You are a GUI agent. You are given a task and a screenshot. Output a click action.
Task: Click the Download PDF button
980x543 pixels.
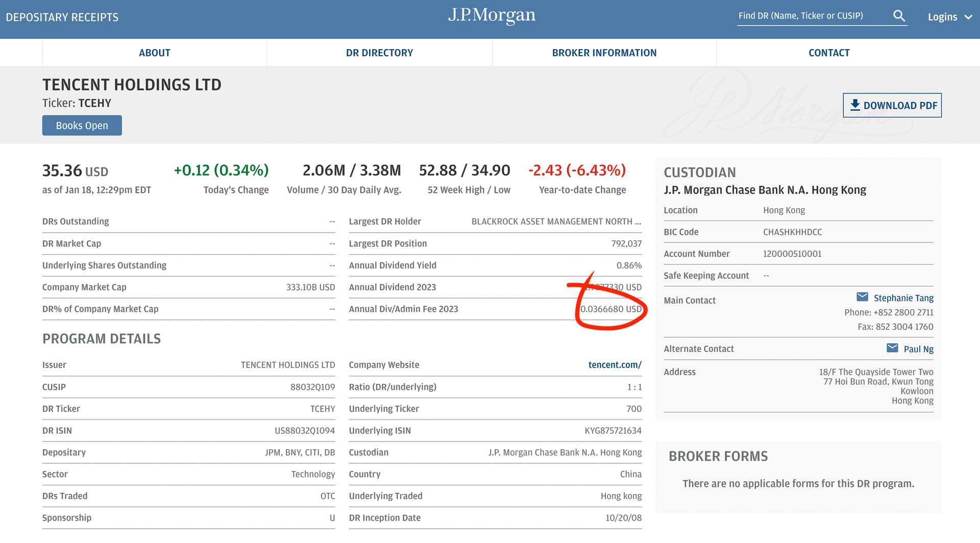892,106
